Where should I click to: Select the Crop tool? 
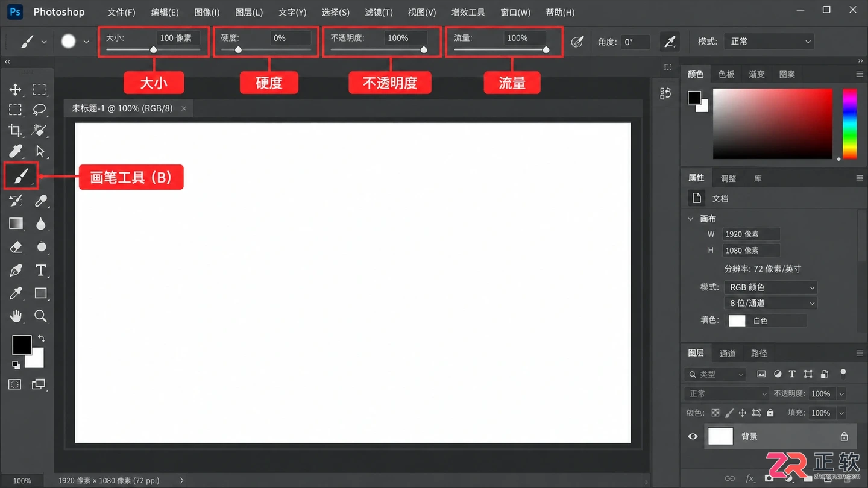click(16, 130)
